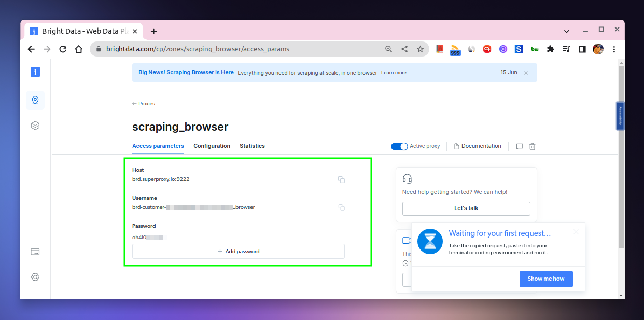The width and height of the screenshot is (644, 320).
Task: Open the Chrome three-dot menu
Action: [x=614, y=49]
